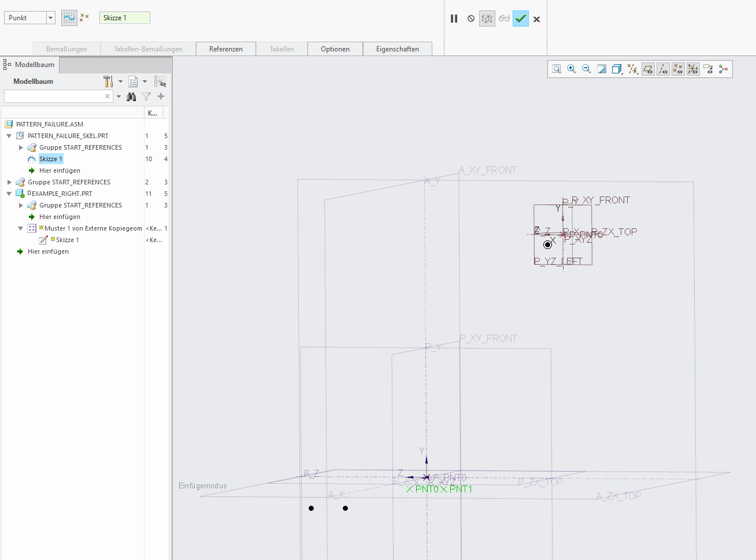Click the model tree settings hammer icon

[108, 81]
